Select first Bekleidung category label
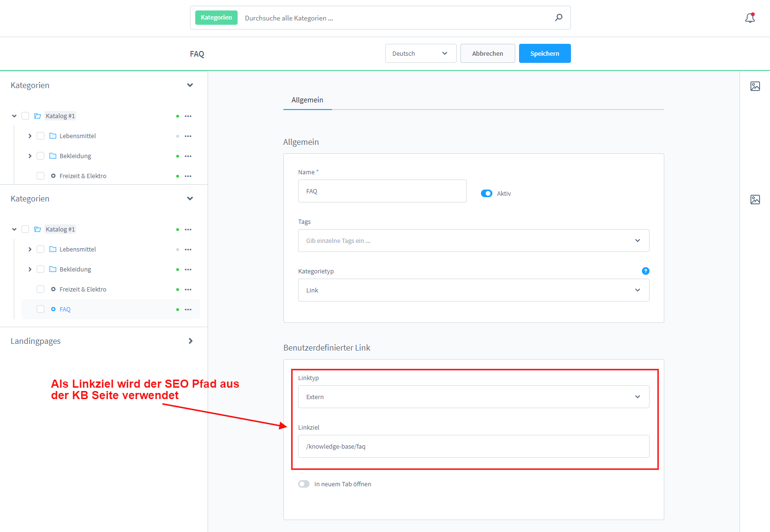The height and width of the screenshot is (532, 770). tap(75, 156)
